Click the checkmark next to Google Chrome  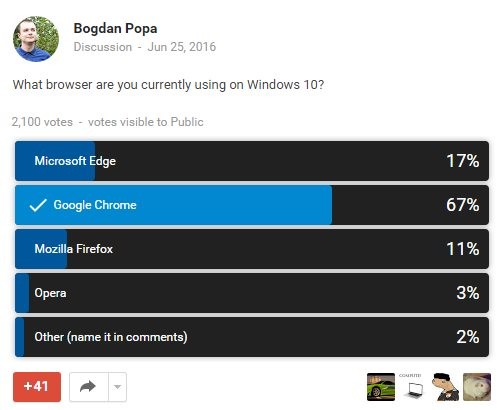point(38,205)
